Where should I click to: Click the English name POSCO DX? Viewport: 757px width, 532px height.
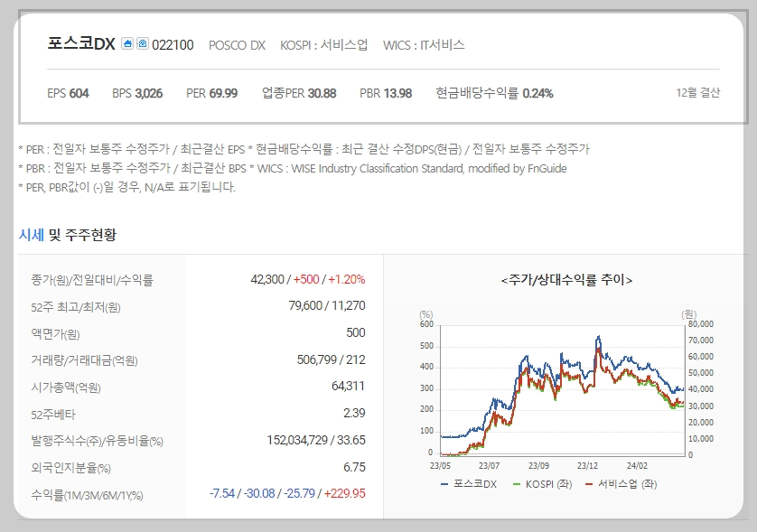click(x=237, y=45)
